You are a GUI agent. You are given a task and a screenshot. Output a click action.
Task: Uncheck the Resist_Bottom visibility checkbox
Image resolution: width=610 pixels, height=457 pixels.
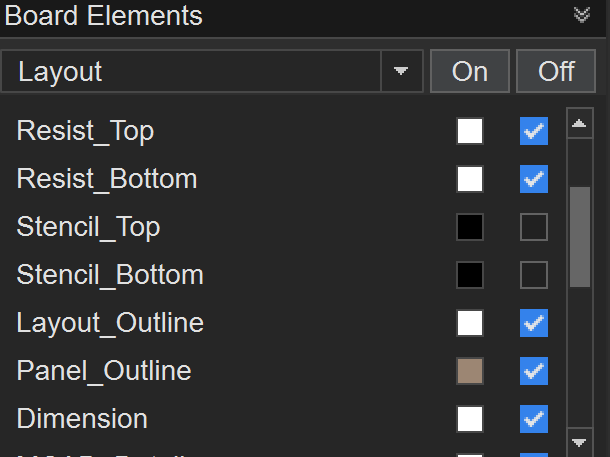(534, 179)
